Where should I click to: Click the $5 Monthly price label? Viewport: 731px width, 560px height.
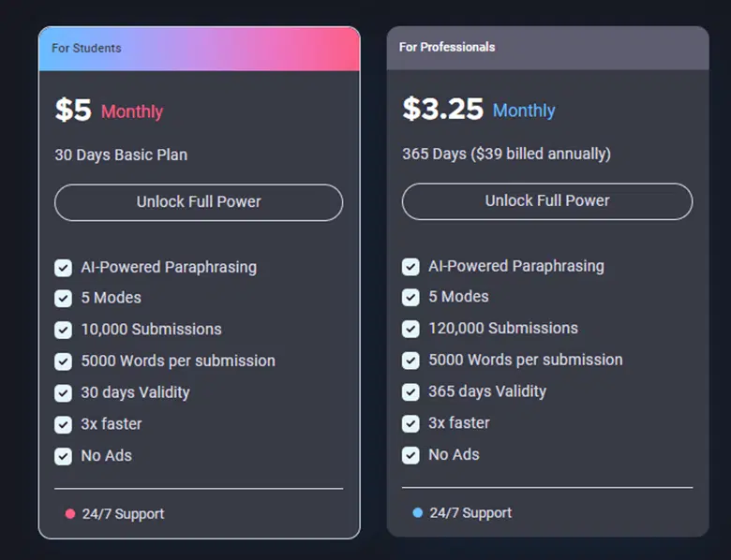coord(109,111)
